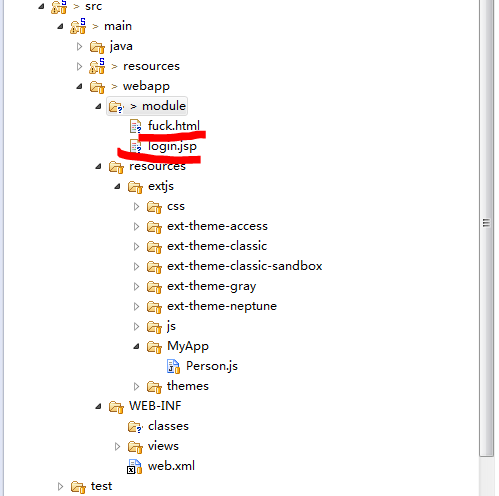Screen dimensions: 499x496
Task: Select the test folder label
Action: [101, 486]
